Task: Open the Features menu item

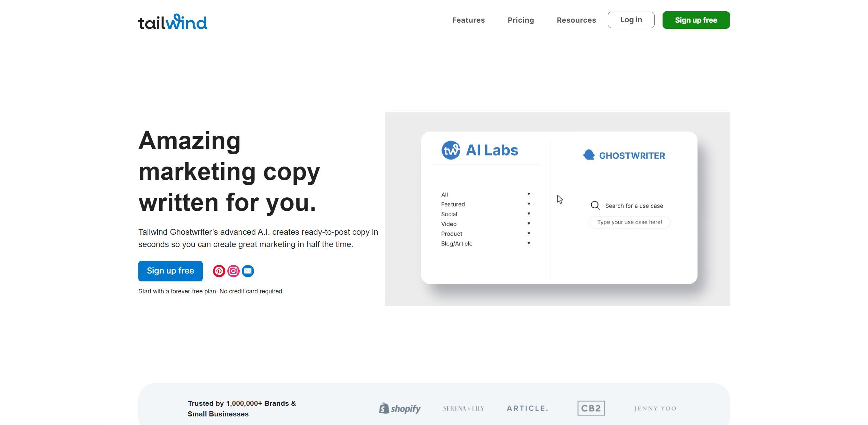Action: pos(468,20)
